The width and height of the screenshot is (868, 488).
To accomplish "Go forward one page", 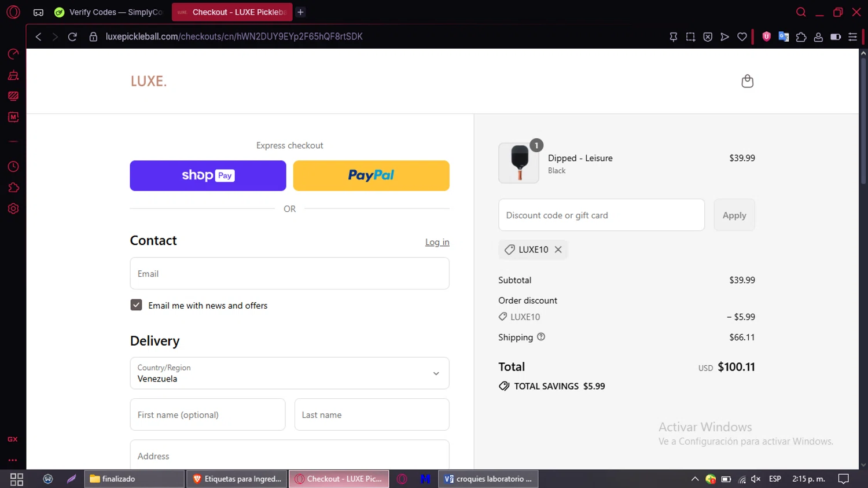I will (x=55, y=36).
